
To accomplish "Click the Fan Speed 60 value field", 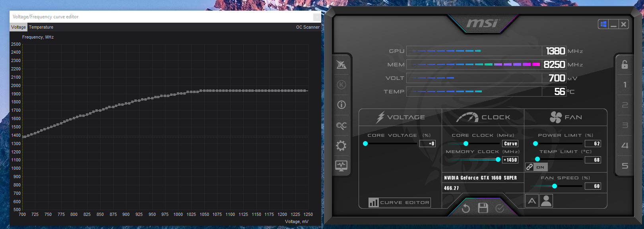I will click(593, 186).
